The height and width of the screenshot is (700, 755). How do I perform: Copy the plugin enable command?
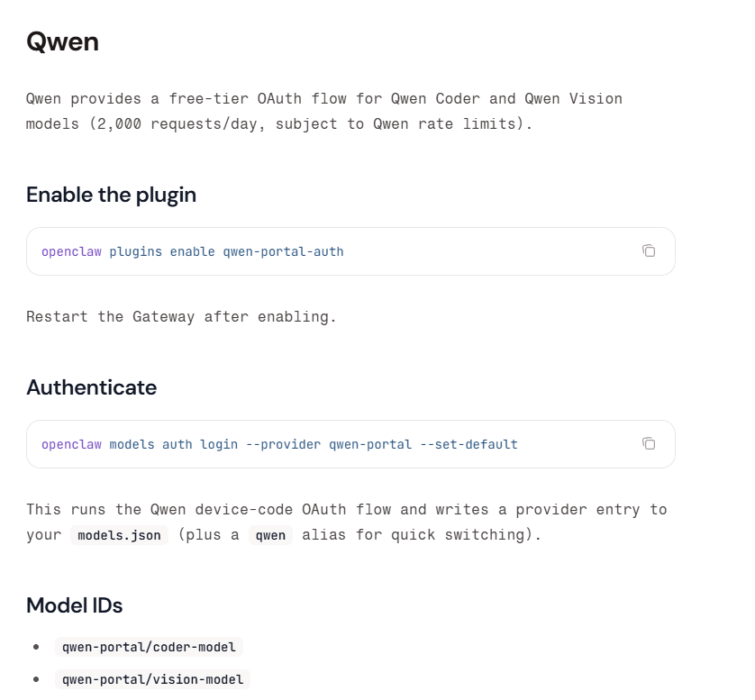[x=649, y=250]
